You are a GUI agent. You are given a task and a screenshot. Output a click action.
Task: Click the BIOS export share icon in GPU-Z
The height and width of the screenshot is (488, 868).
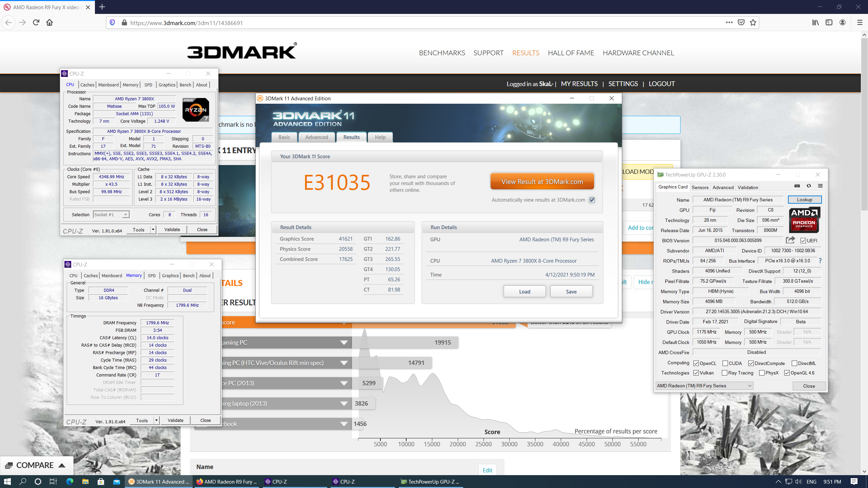pos(790,240)
